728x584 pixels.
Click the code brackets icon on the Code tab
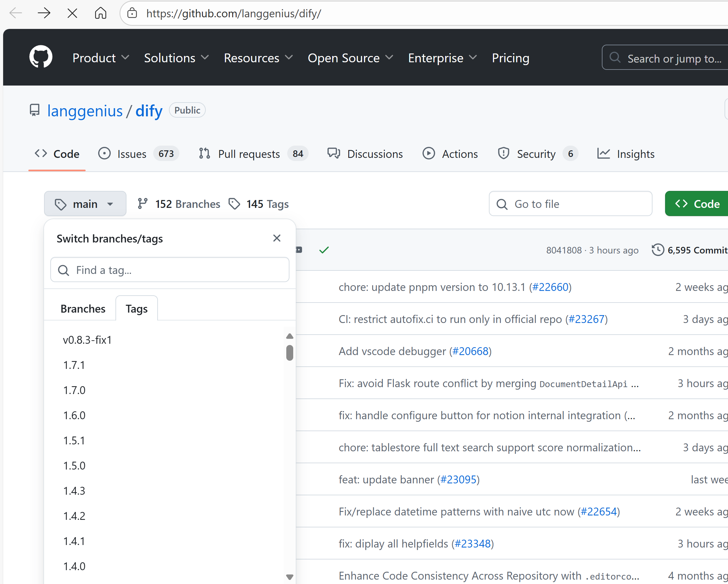pyautogui.click(x=41, y=153)
